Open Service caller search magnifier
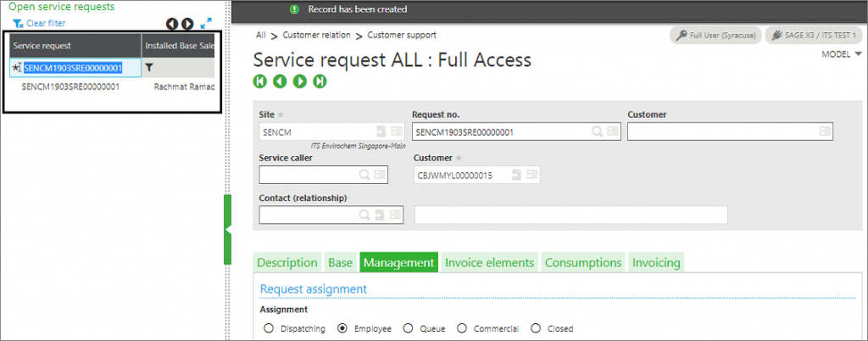Image resolution: width=868 pixels, height=341 pixels. (364, 175)
